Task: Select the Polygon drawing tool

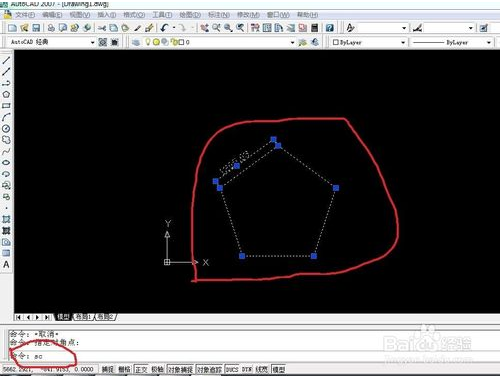Action: pyautogui.click(x=6, y=94)
